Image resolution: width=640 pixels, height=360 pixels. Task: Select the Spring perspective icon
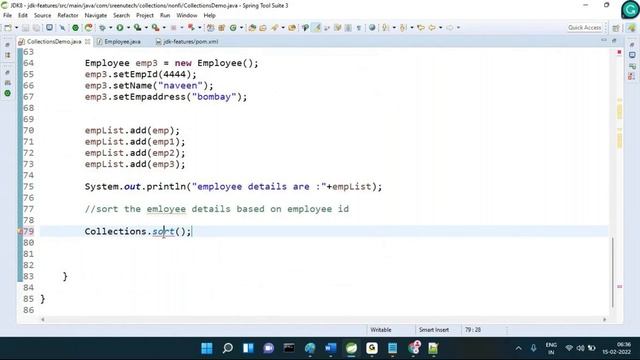click(x=632, y=28)
